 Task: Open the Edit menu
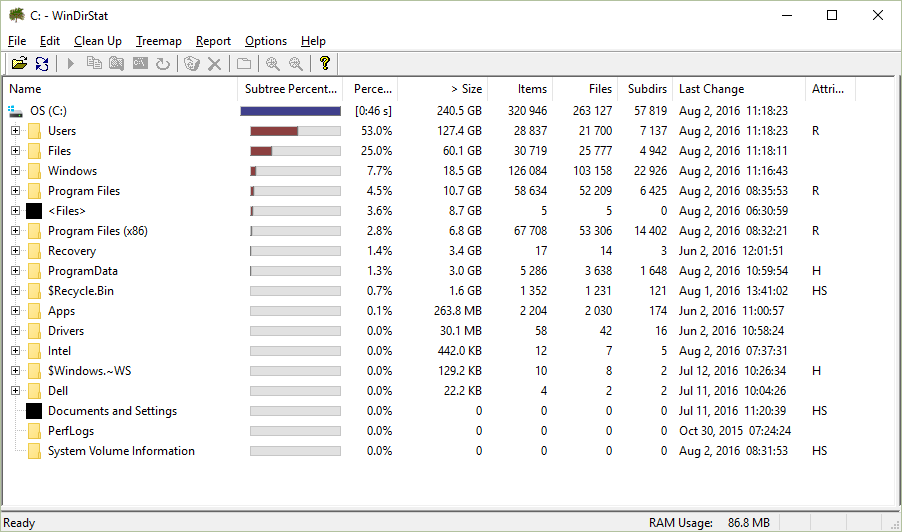pyautogui.click(x=49, y=41)
